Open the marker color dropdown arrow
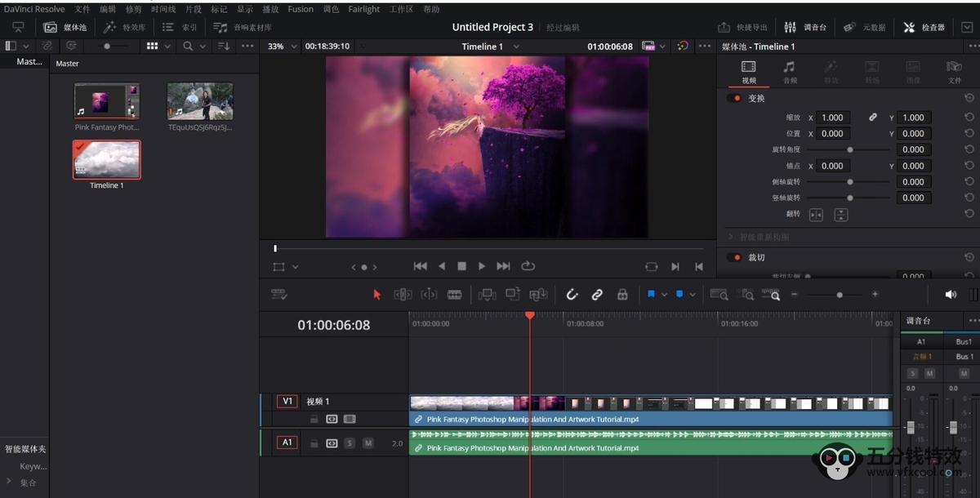Screen dimensions: 980x498 (x=693, y=295)
